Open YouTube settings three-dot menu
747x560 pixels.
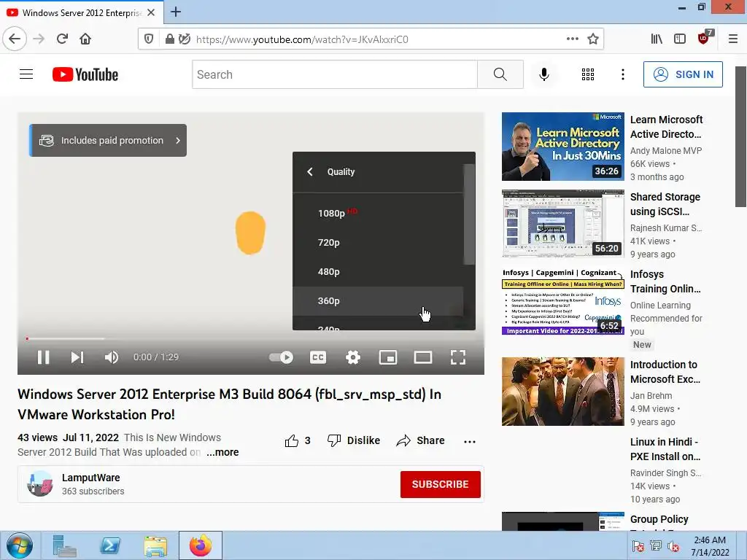pos(623,74)
